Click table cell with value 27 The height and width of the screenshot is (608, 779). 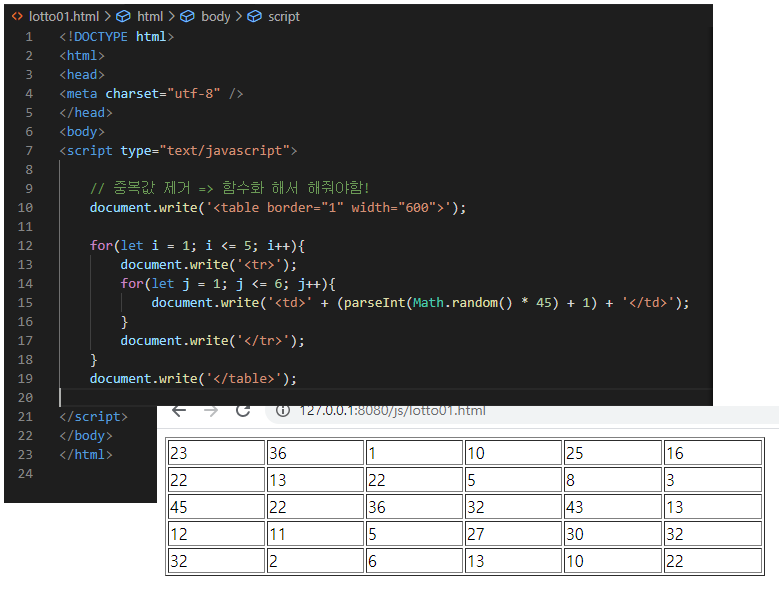(513, 533)
